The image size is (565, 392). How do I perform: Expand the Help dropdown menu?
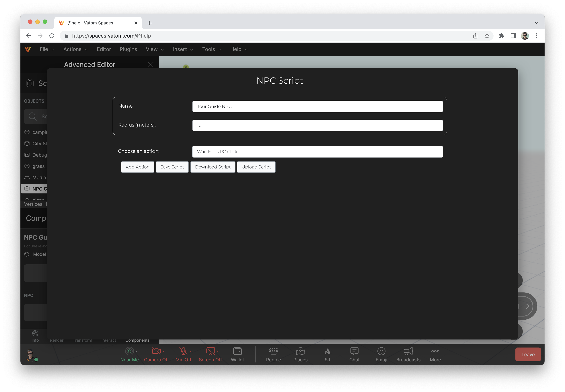pyautogui.click(x=239, y=49)
